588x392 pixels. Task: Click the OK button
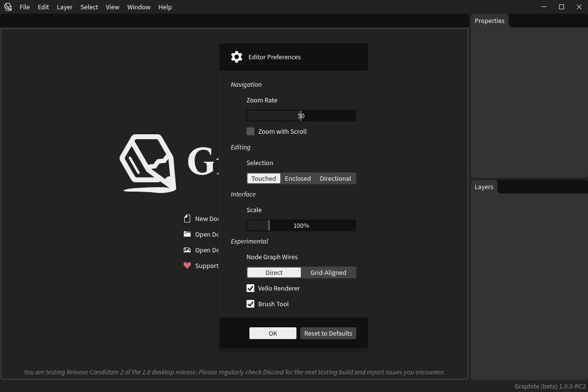tap(272, 333)
